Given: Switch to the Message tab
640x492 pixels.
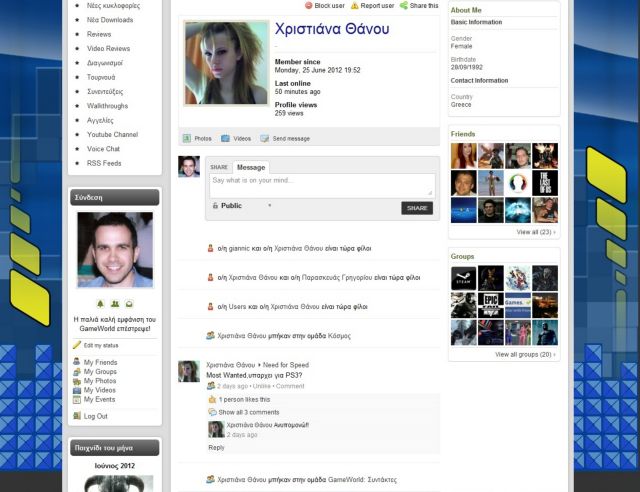Looking at the screenshot, I should pos(251,167).
